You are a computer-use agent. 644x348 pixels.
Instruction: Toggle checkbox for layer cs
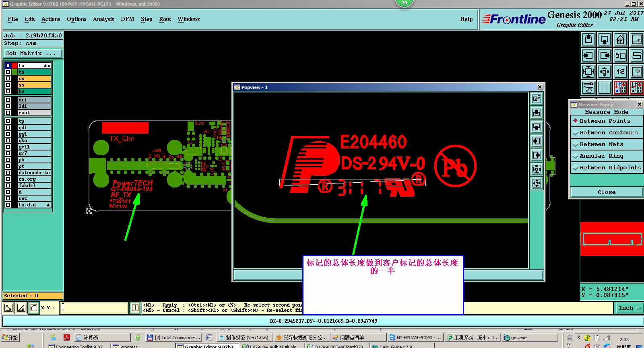click(x=8, y=78)
